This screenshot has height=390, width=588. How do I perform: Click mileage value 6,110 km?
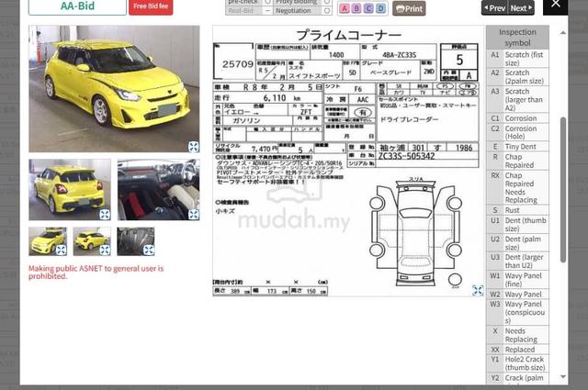click(x=282, y=98)
